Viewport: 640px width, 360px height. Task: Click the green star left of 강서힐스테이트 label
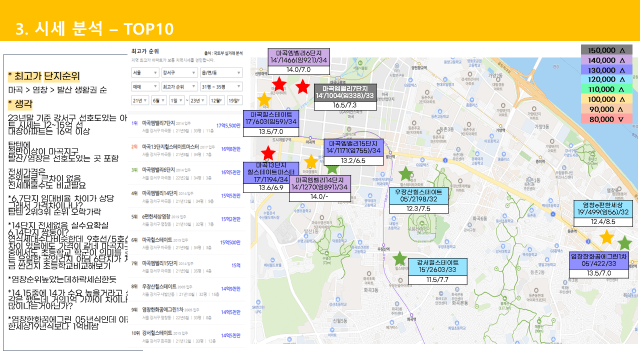tap(400, 259)
